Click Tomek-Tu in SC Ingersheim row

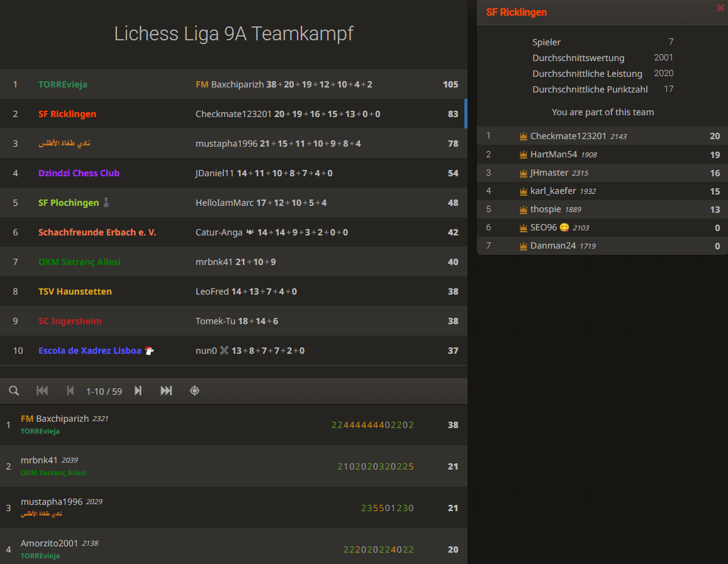pyautogui.click(x=215, y=321)
